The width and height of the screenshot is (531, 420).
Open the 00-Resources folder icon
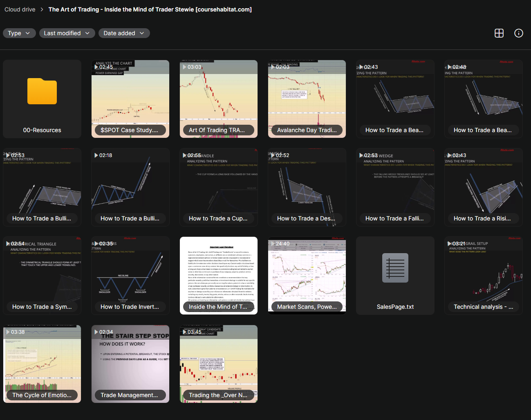pos(42,91)
